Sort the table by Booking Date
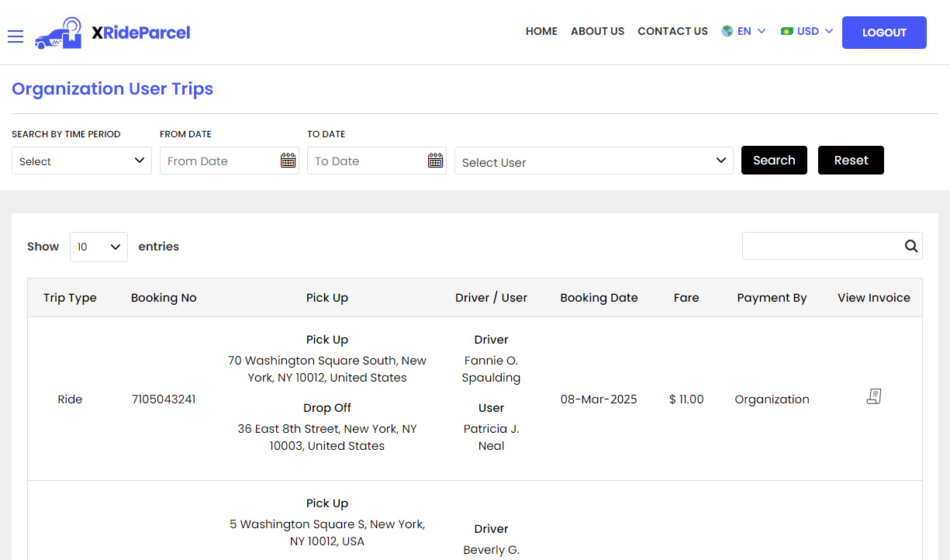This screenshot has width=950, height=560. (x=599, y=298)
